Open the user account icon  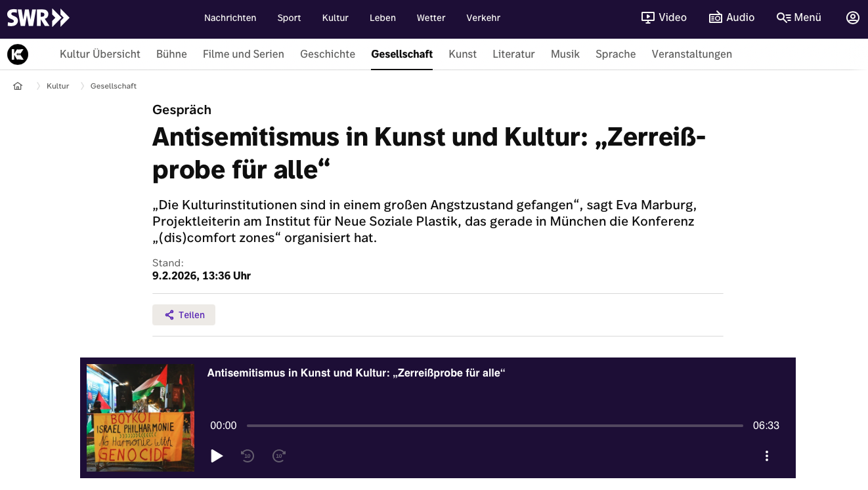[x=852, y=17]
